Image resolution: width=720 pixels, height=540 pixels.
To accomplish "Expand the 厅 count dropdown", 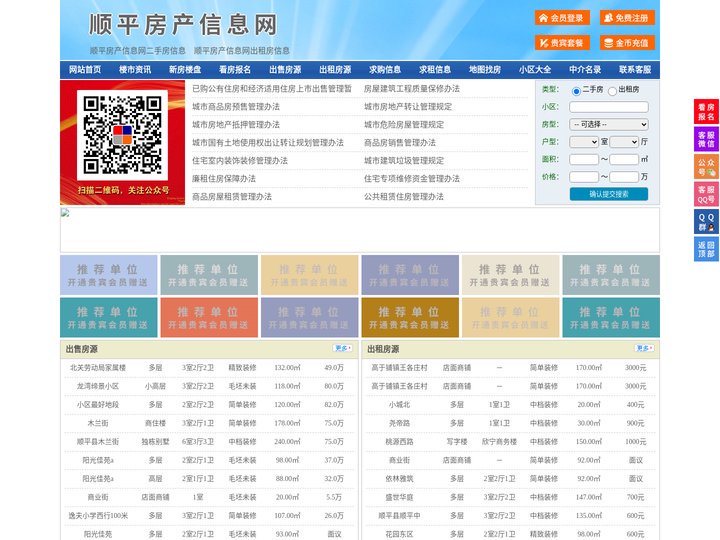I will 624,142.
